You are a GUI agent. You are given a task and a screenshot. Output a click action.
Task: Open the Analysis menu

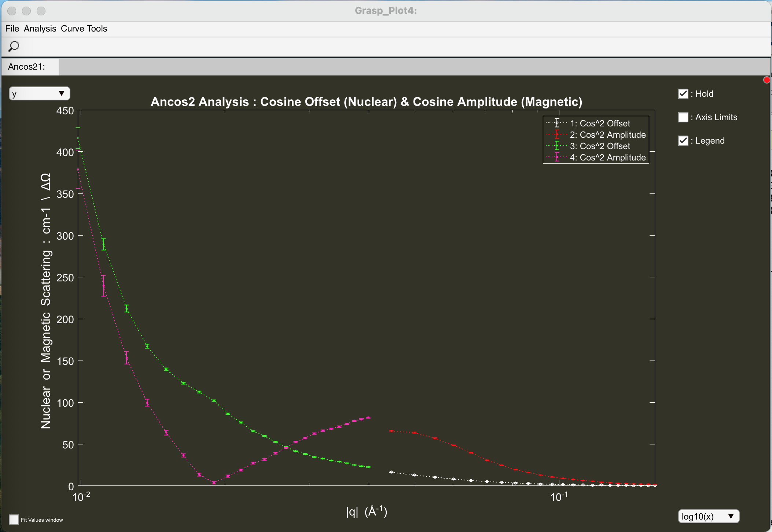40,29
